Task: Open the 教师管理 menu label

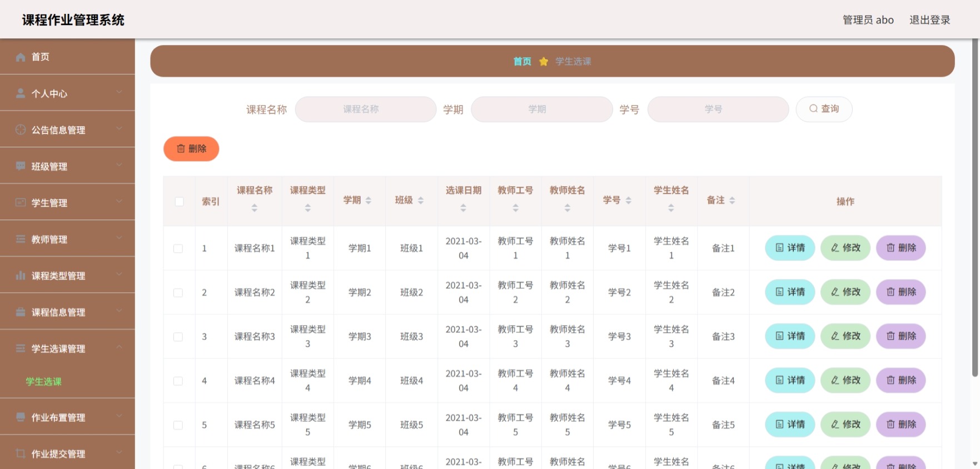Action: click(49, 240)
